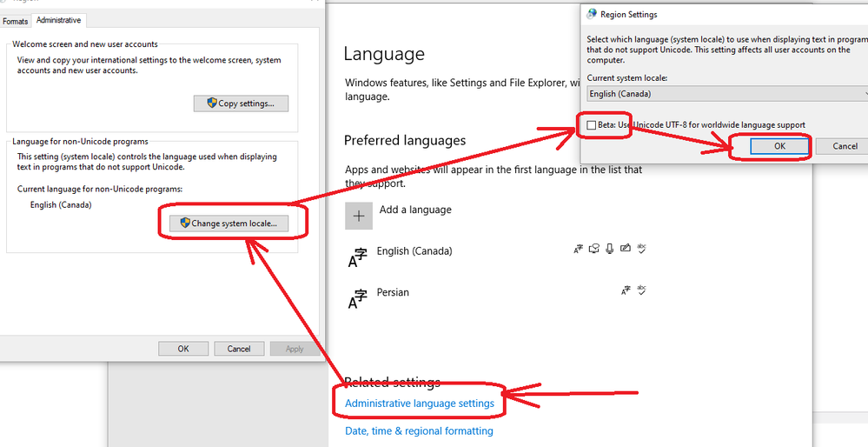Click the globe icon in Region Settings title bar
The height and width of the screenshot is (447, 868).
click(592, 14)
